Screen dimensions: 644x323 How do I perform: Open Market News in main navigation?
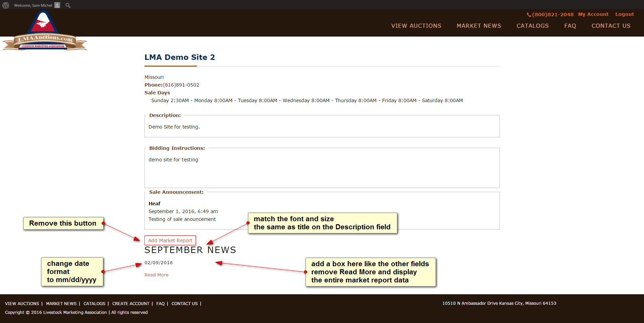pyautogui.click(x=479, y=26)
